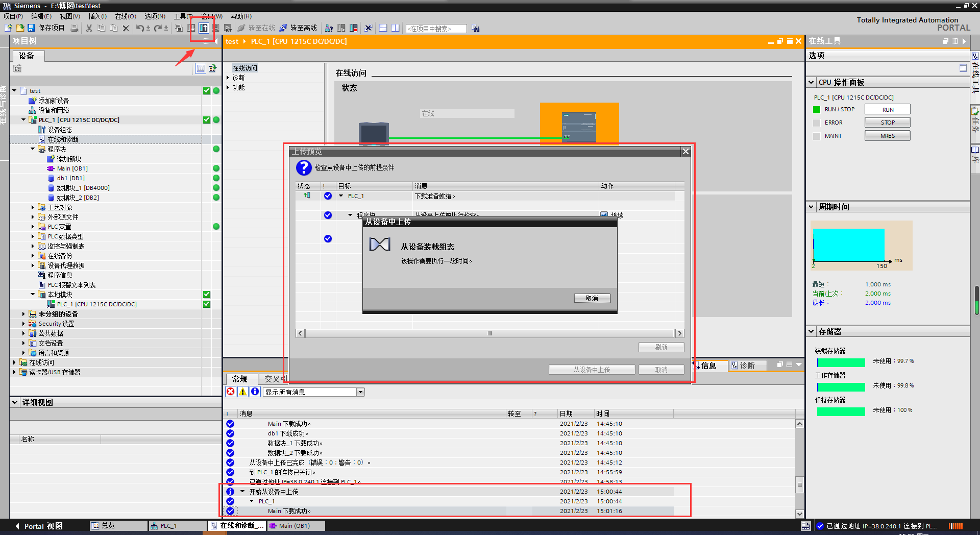
Task: Click the New project toolbar icon
Action: pyautogui.click(x=9, y=28)
